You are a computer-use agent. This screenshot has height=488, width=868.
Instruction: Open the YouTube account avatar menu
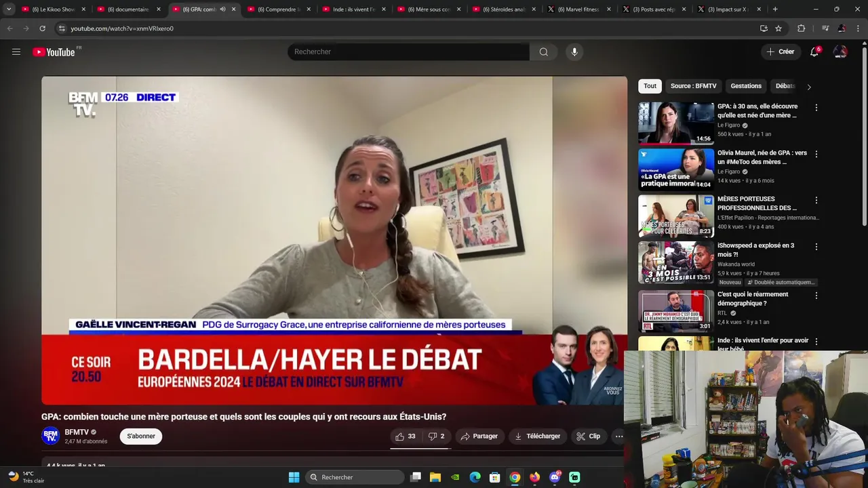click(x=840, y=52)
